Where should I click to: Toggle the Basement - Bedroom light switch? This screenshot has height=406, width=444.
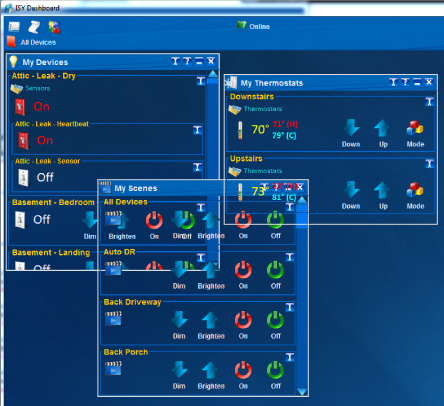click(20, 220)
